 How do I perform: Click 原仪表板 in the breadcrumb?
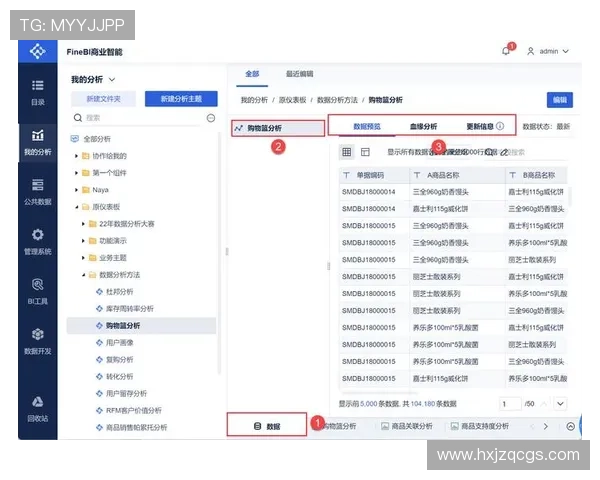click(x=292, y=100)
